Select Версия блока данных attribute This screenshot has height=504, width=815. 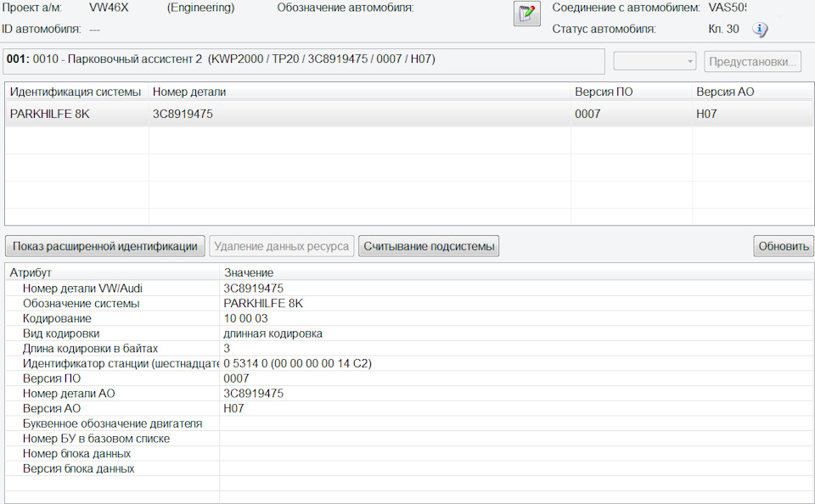click(x=409, y=468)
